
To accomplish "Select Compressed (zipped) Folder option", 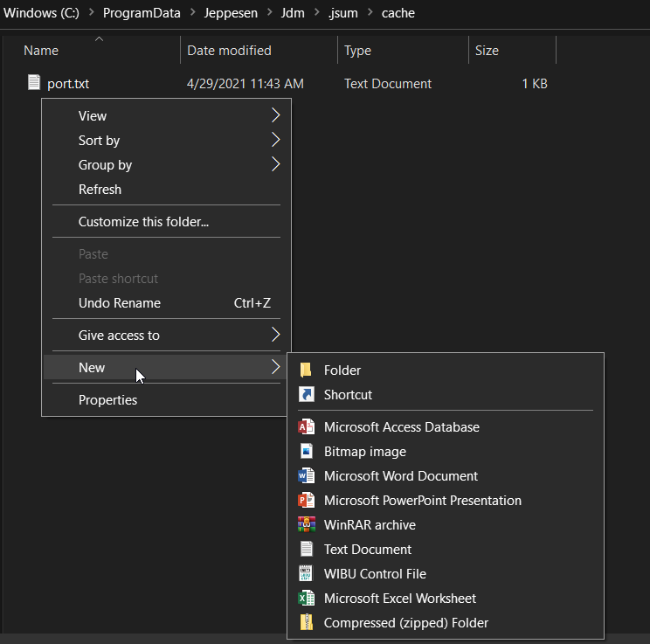I will 405,623.
